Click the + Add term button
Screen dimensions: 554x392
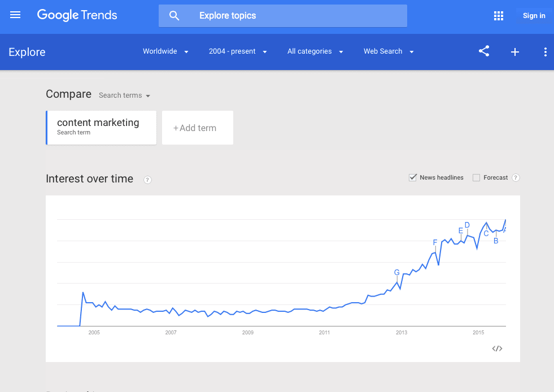coord(198,128)
